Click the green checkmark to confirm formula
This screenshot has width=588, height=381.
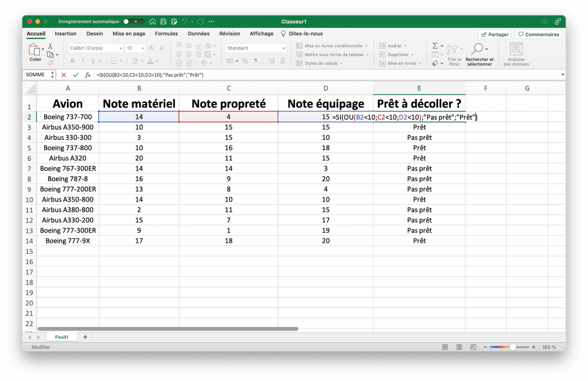tap(75, 75)
